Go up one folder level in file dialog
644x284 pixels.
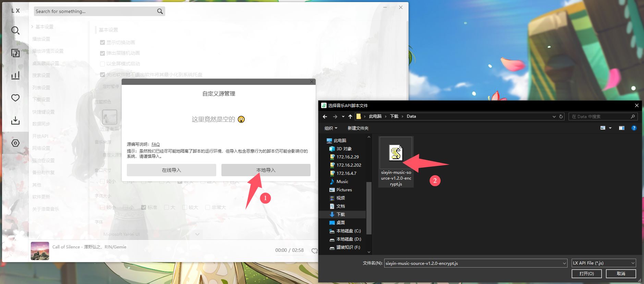[x=350, y=117]
